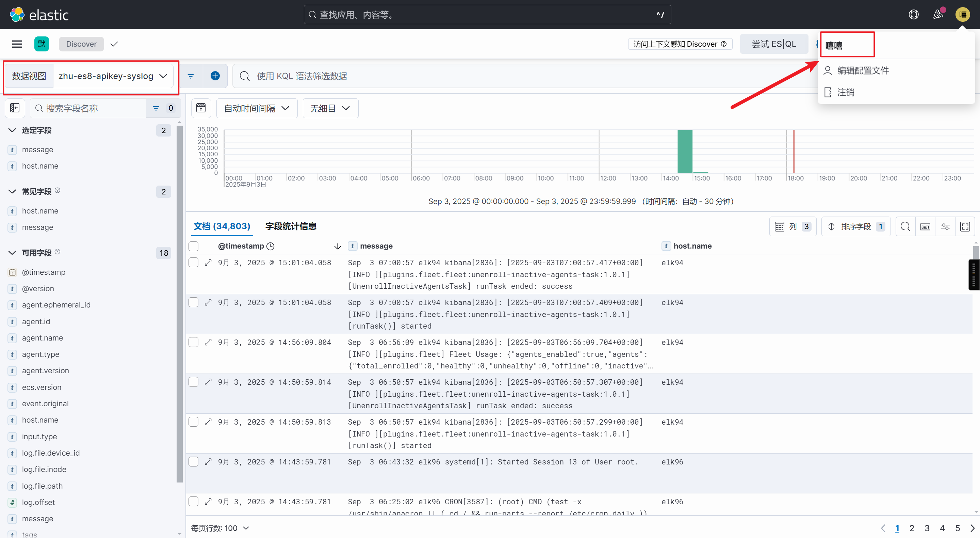Open the 自动时间间隔 interval dropdown

click(257, 108)
